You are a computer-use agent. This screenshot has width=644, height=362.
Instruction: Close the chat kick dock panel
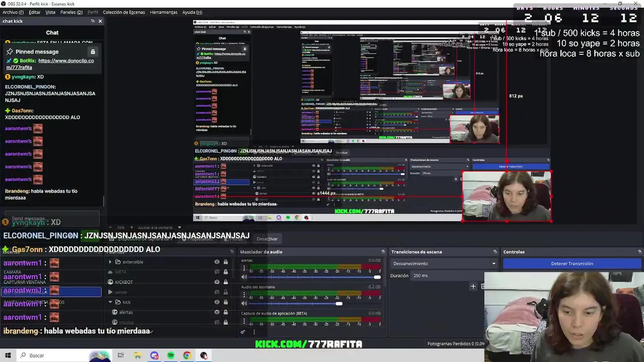[x=100, y=21]
